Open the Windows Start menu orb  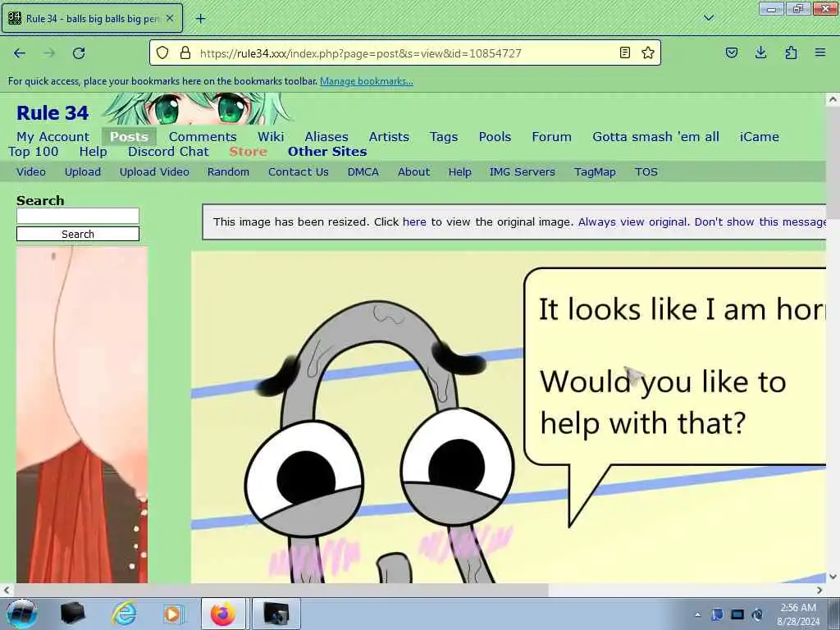tap(22, 614)
